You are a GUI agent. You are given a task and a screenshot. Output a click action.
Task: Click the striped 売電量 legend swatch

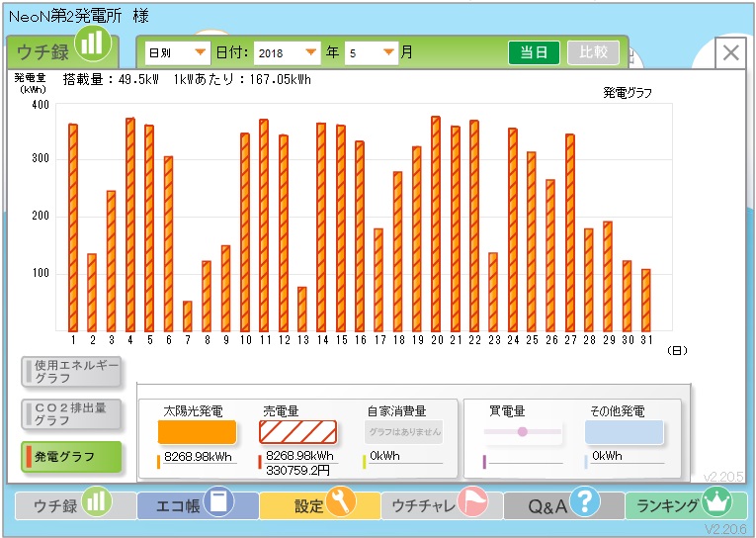click(298, 432)
